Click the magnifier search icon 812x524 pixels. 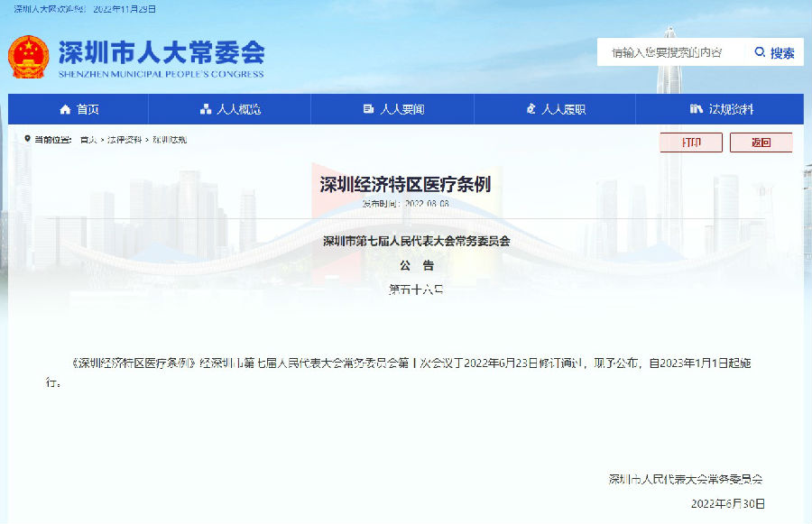pyautogui.click(x=760, y=52)
